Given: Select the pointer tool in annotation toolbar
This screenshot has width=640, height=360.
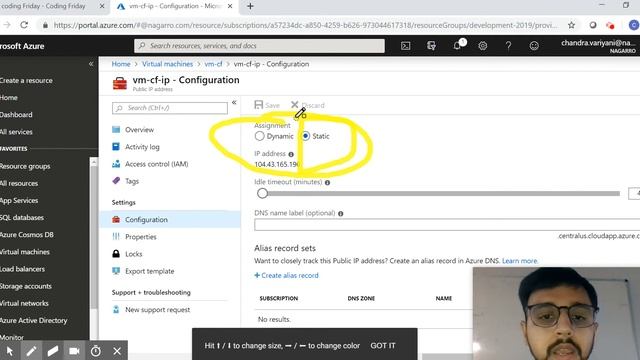Looking at the screenshot, I should click(x=10, y=351).
